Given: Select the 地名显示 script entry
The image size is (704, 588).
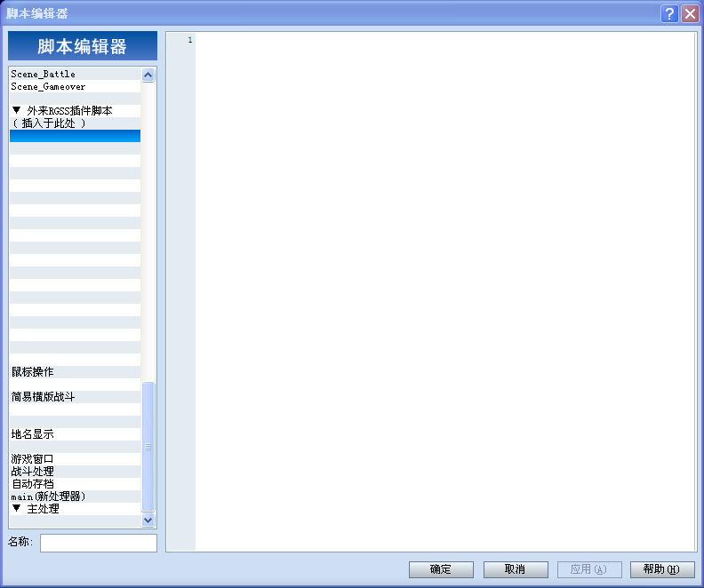Looking at the screenshot, I should [75, 434].
